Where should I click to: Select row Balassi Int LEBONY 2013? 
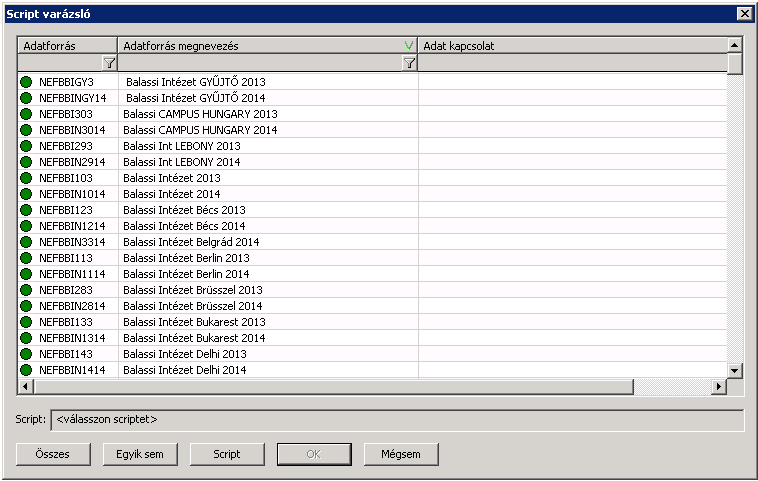373,146
